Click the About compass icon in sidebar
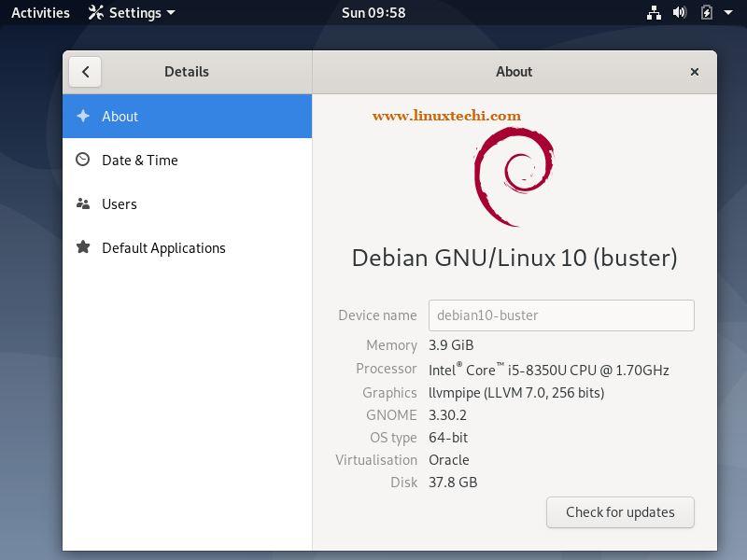The image size is (747, 560). [85, 116]
